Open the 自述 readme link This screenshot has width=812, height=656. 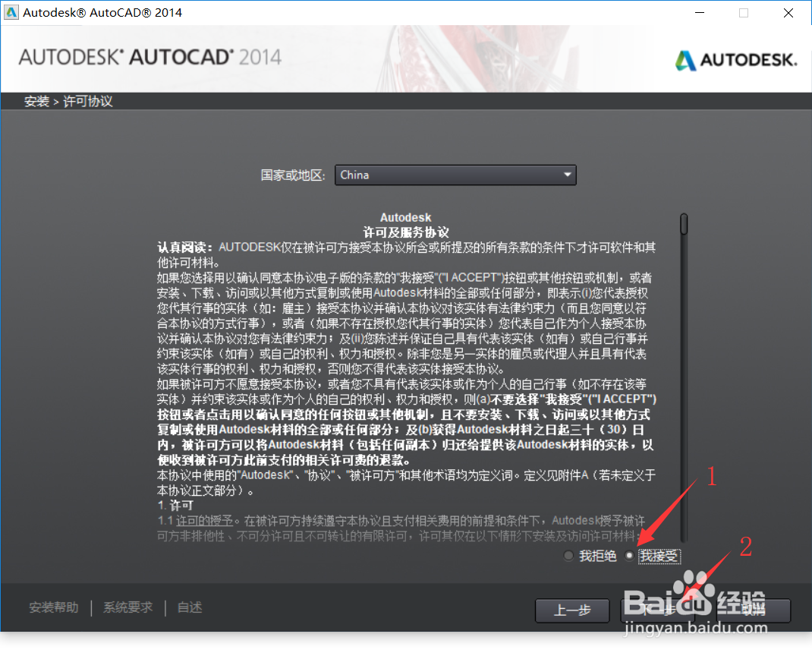(190, 607)
